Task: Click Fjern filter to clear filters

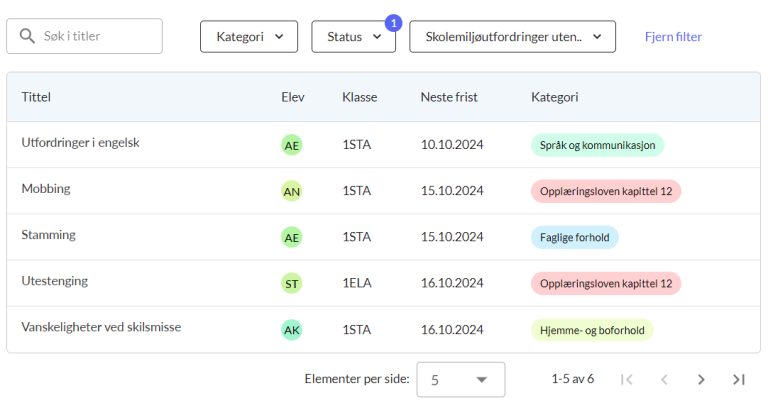Action: [x=672, y=37]
